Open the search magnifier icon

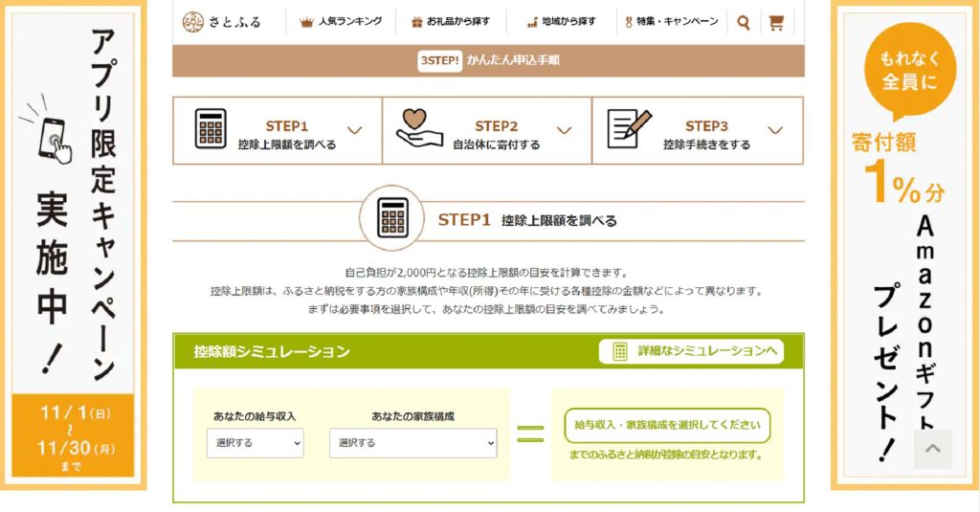pos(744,22)
